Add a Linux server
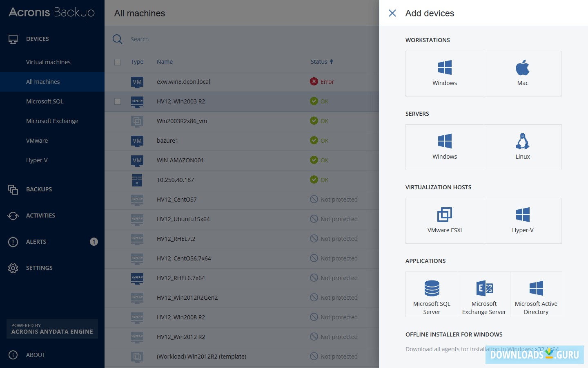The height and width of the screenshot is (368, 588). (523, 147)
